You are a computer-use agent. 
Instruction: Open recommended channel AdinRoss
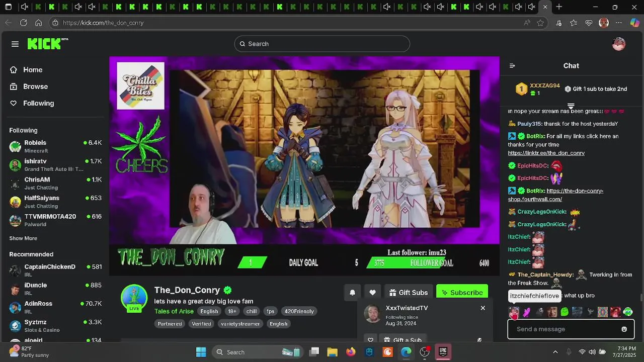click(x=55, y=307)
